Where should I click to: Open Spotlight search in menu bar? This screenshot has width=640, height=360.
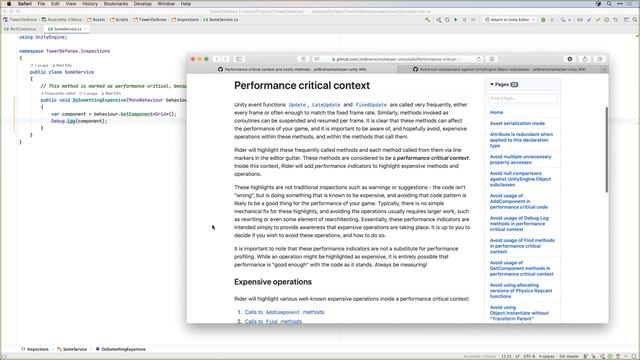point(609,4)
